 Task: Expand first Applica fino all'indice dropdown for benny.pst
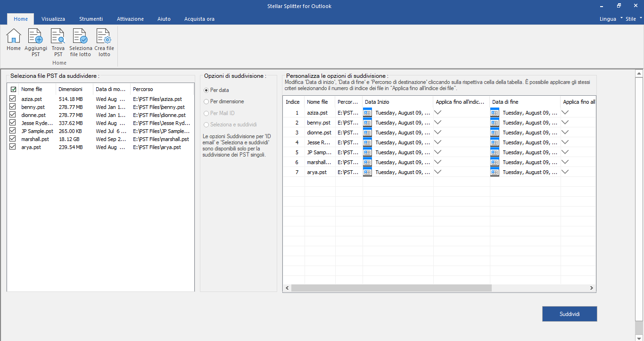tap(438, 122)
